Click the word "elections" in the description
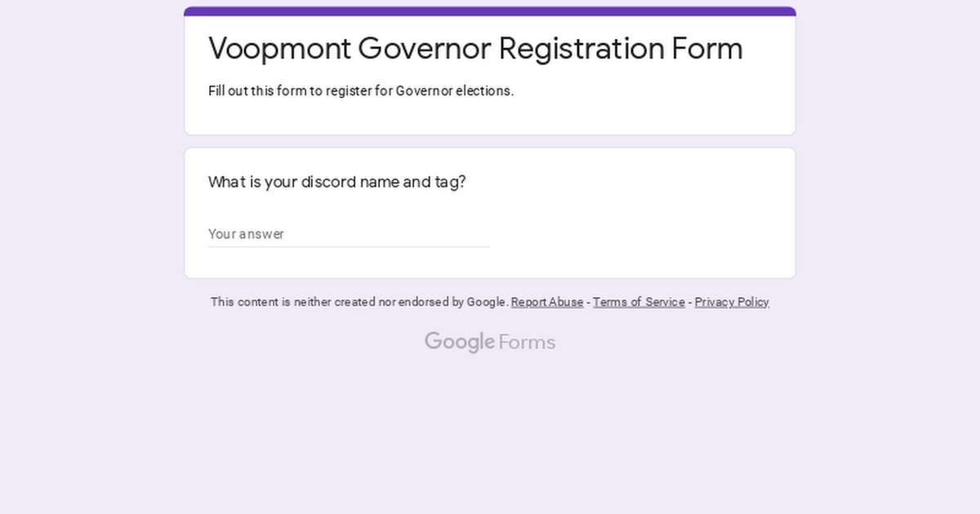Screen dimensions: 980x514 point(483,91)
